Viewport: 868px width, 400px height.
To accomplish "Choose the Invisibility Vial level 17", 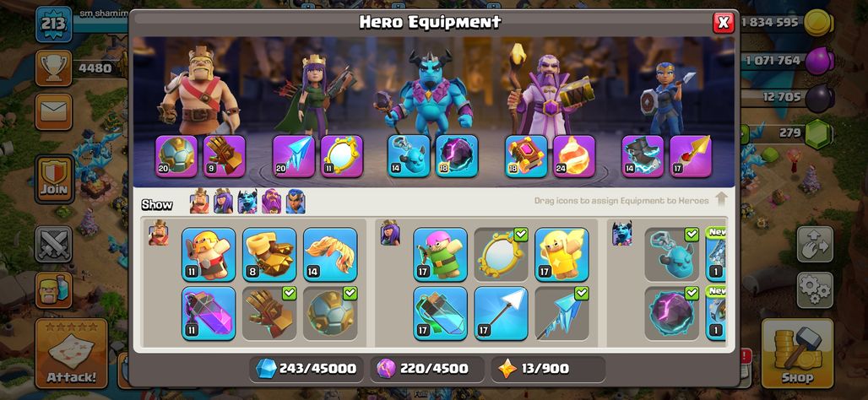I will point(440,313).
